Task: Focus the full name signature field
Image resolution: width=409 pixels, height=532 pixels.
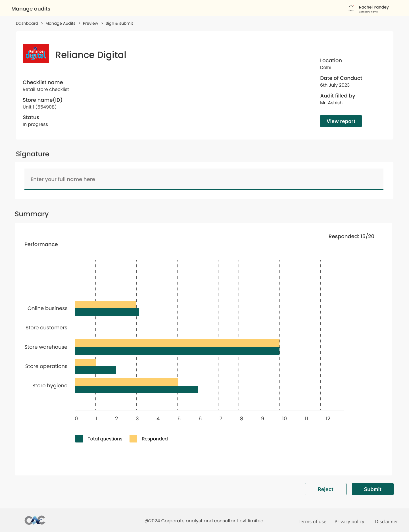Action: [x=204, y=179]
